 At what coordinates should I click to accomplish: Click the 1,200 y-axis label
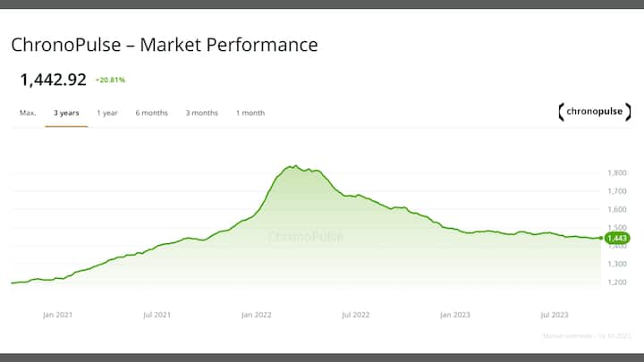tap(615, 282)
